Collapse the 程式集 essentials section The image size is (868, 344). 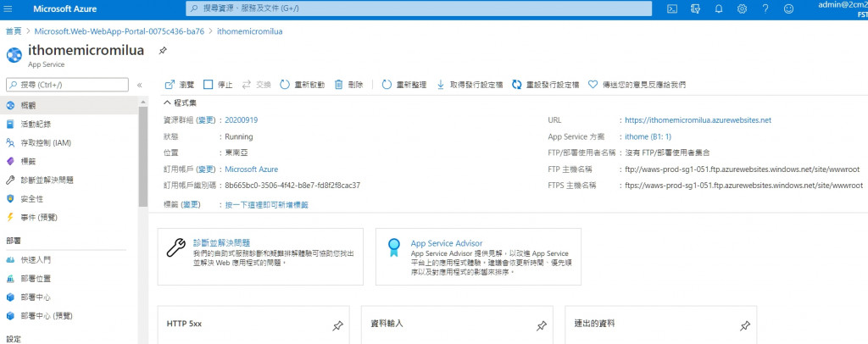(180, 103)
